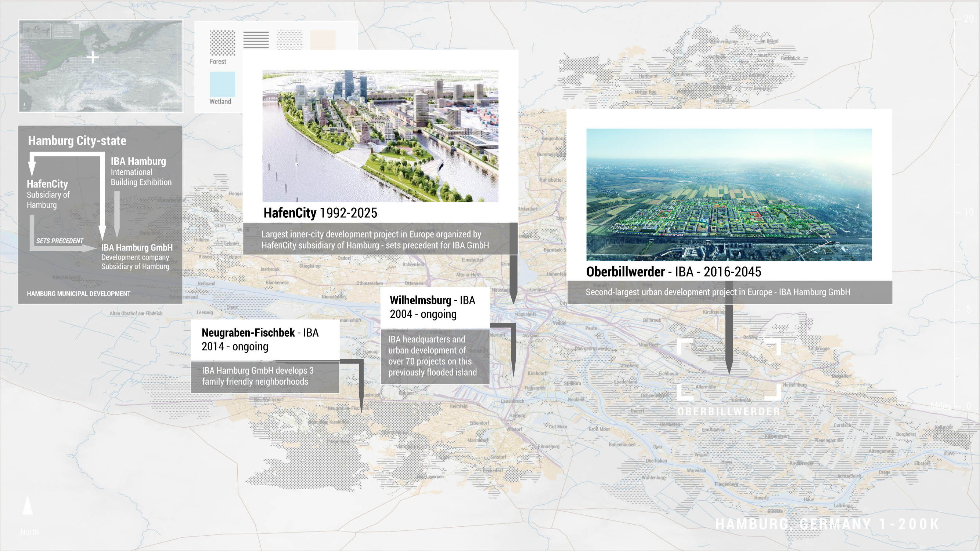The image size is (980, 551).
Task: Click the 'Wetland' legend label
Action: tap(220, 102)
